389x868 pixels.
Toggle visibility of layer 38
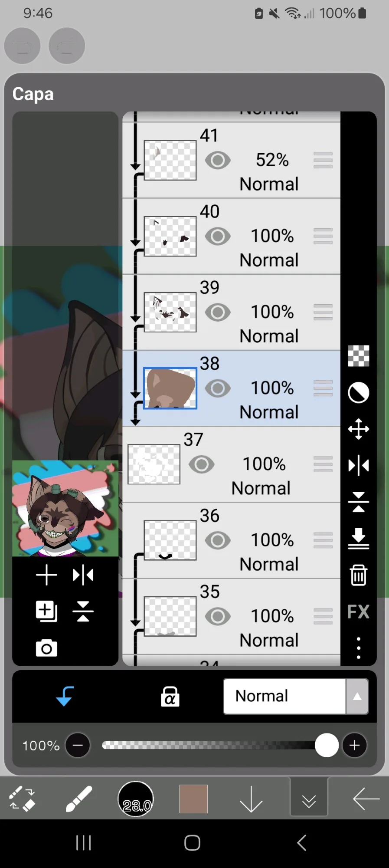point(218,388)
